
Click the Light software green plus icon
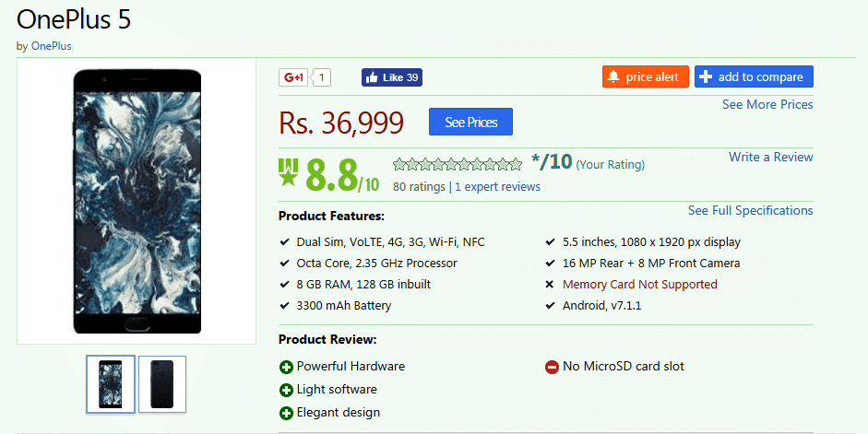pyautogui.click(x=286, y=390)
